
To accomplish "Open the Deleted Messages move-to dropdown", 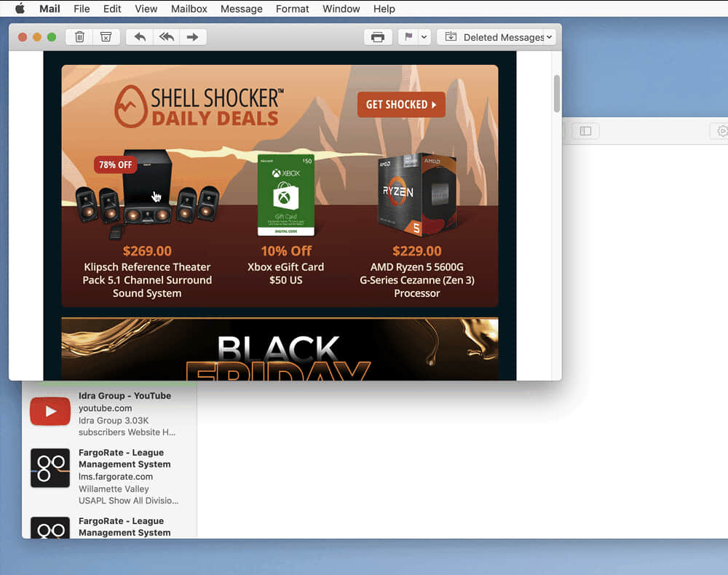I will tap(496, 37).
